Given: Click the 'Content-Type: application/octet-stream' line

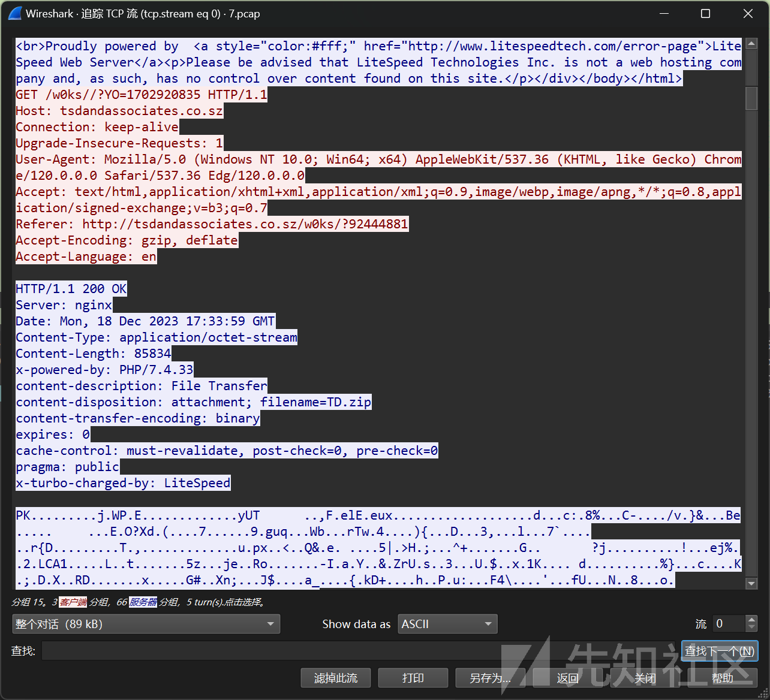Looking at the screenshot, I should coord(157,337).
